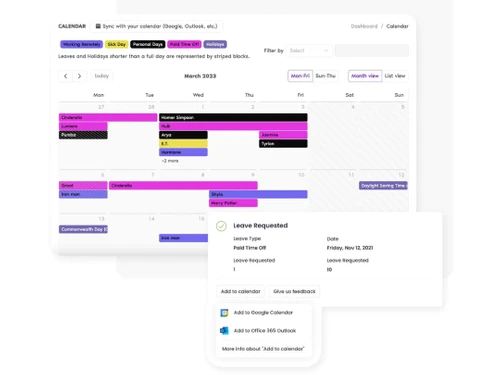
Task: Open Hermione's working remotely entry
Action: coord(183,152)
